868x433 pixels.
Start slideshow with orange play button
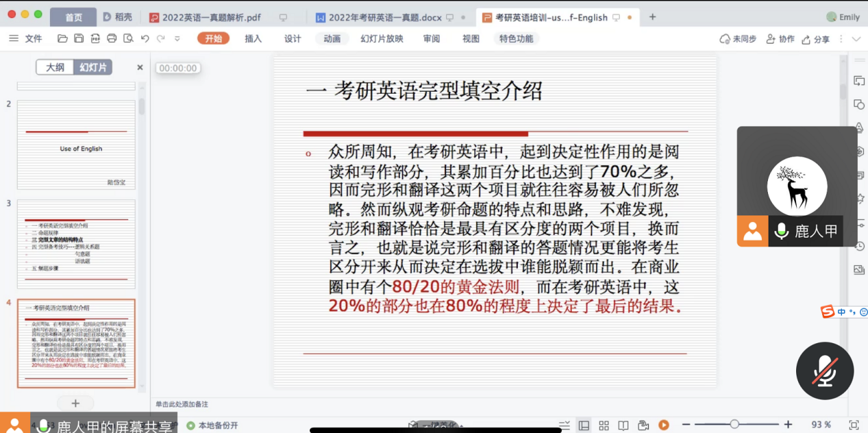(663, 425)
